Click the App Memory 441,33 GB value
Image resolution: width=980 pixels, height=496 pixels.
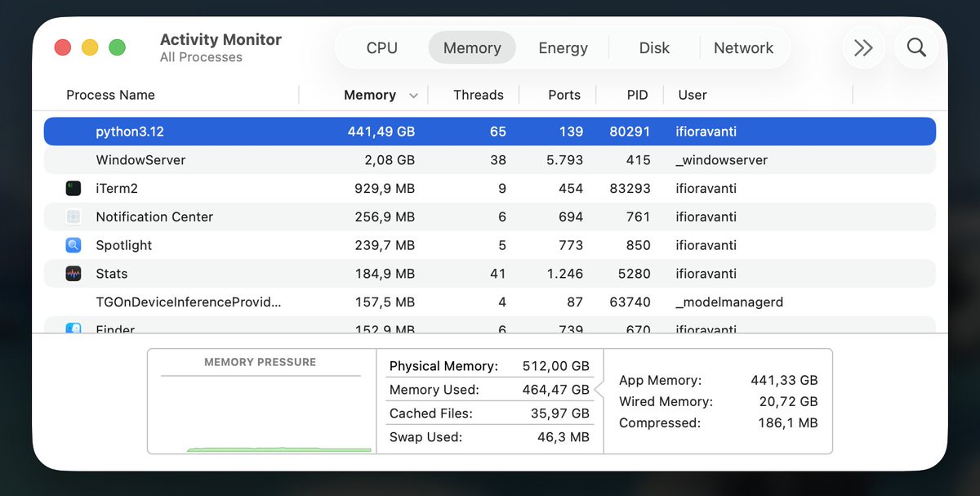click(x=784, y=380)
